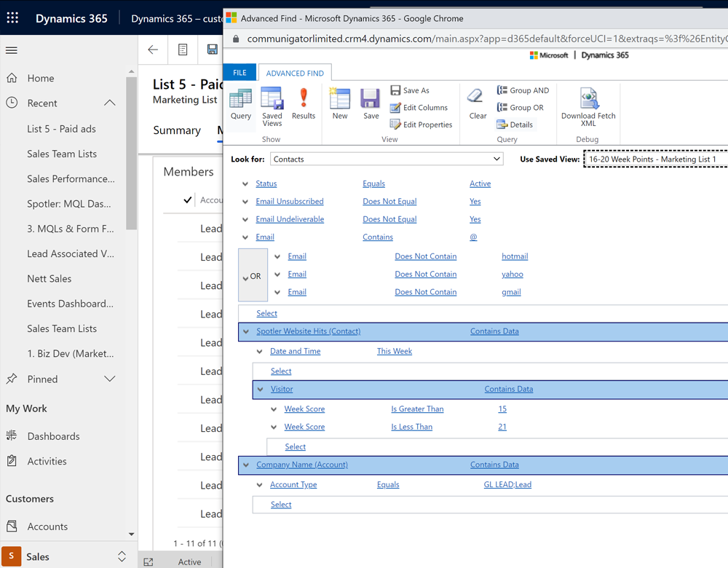Toggle the Details button in Query group
728x568 pixels.
pos(515,125)
